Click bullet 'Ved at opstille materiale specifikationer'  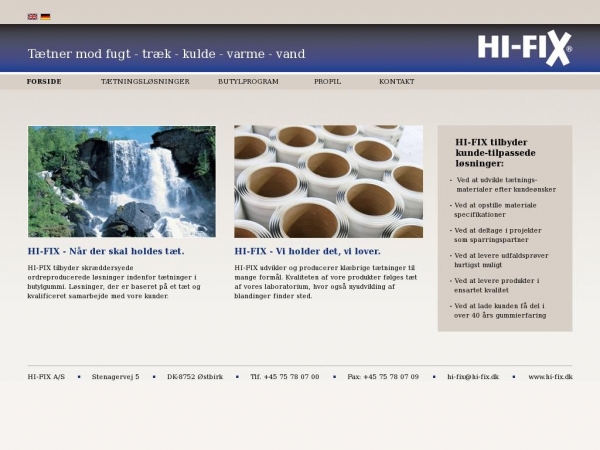pyautogui.click(x=493, y=210)
